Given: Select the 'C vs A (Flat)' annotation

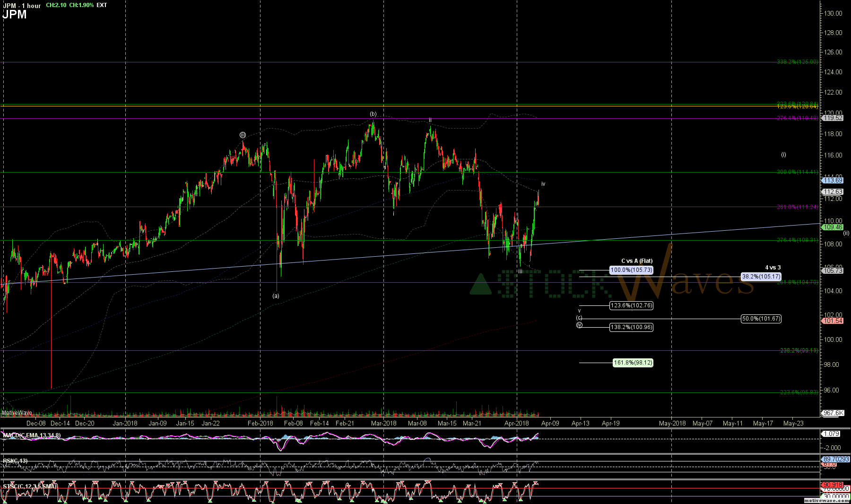Looking at the screenshot, I should point(637,261).
